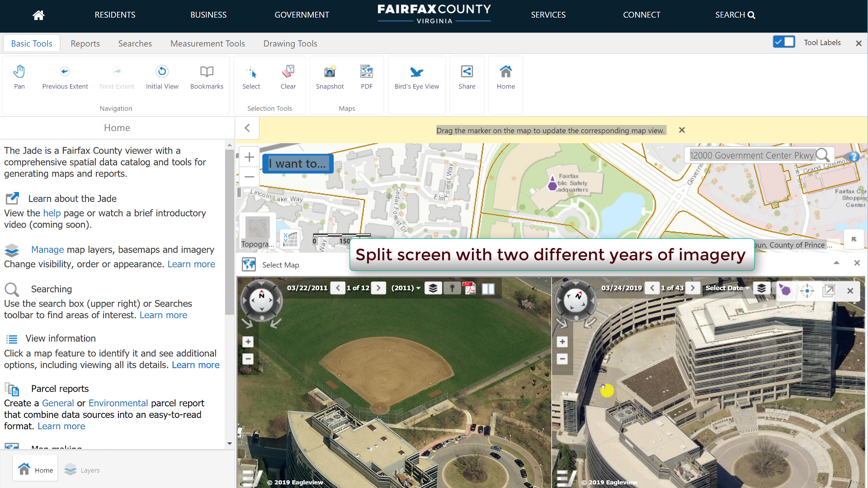This screenshot has width=868, height=488.
Task: Click Environmental parcel report link
Action: click(118, 403)
